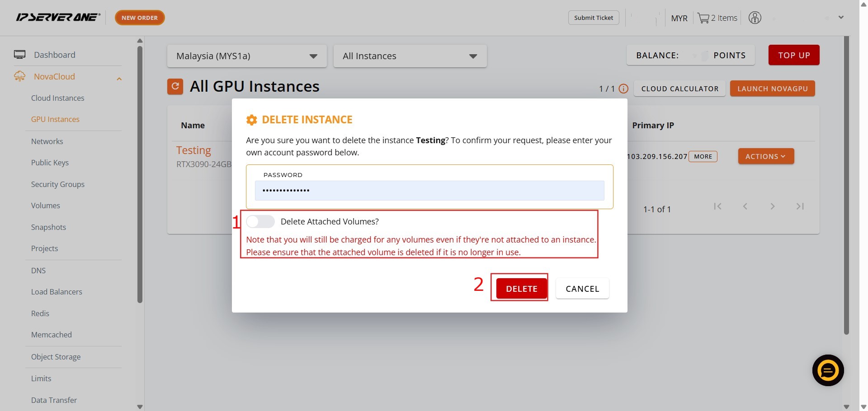
Task: Cancel the delete instance dialog
Action: pos(582,289)
